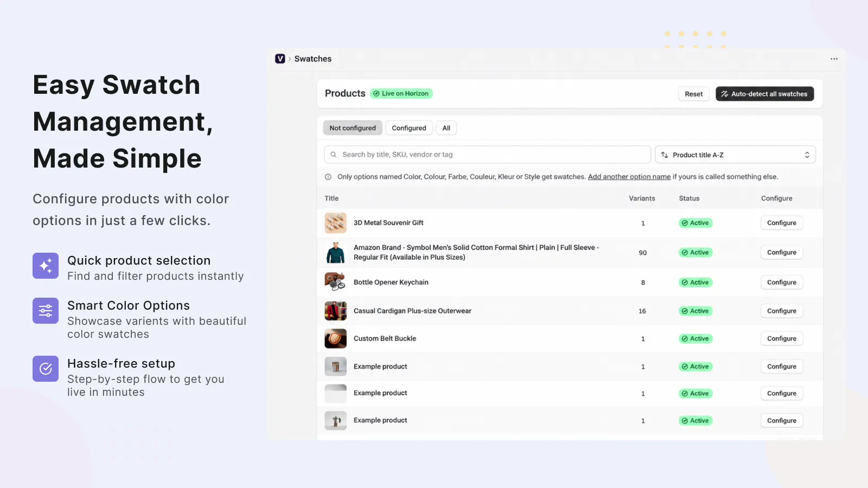Click the Live on Horizon status badge

[x=401, y=94]
